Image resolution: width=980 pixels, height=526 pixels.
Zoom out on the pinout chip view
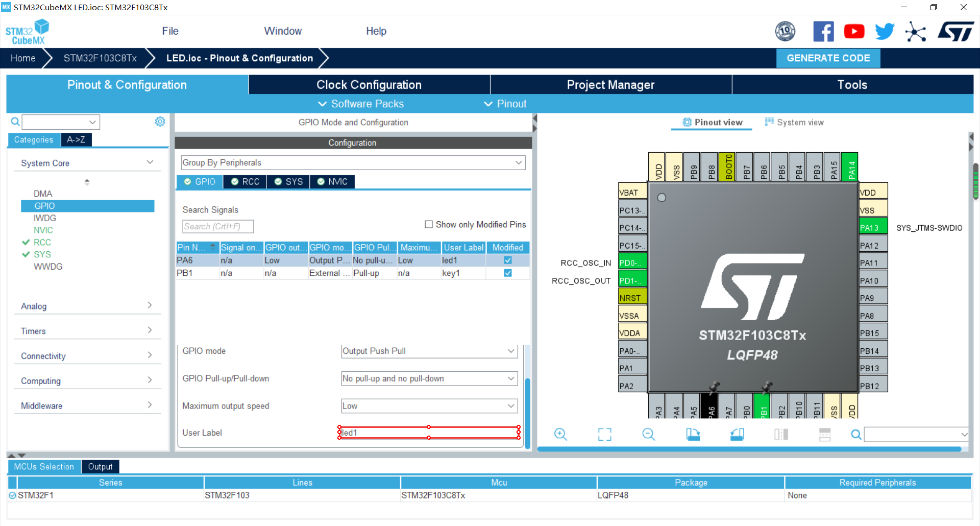pos(649,435)
